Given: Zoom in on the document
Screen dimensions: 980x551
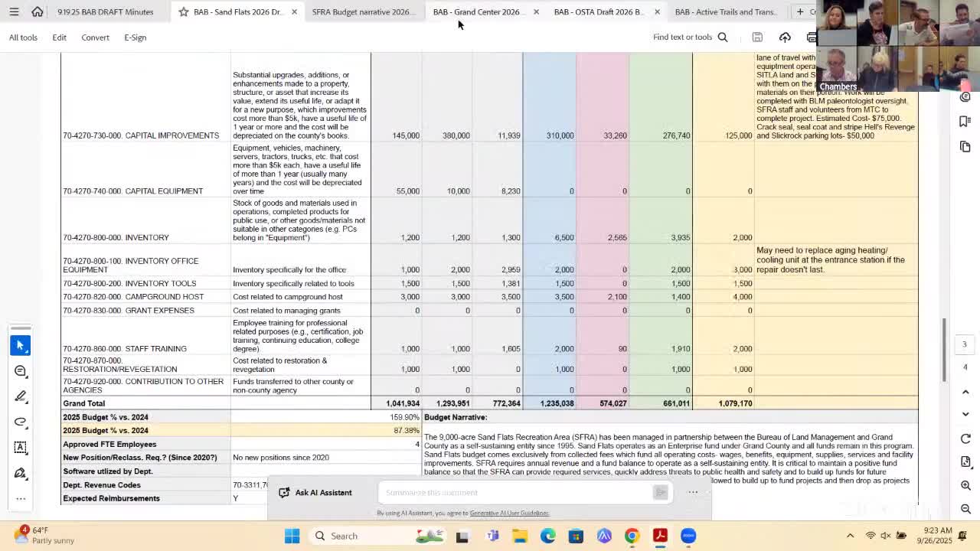Looking at the screenshot, I should pyautogui.click(x=965, y=485).
